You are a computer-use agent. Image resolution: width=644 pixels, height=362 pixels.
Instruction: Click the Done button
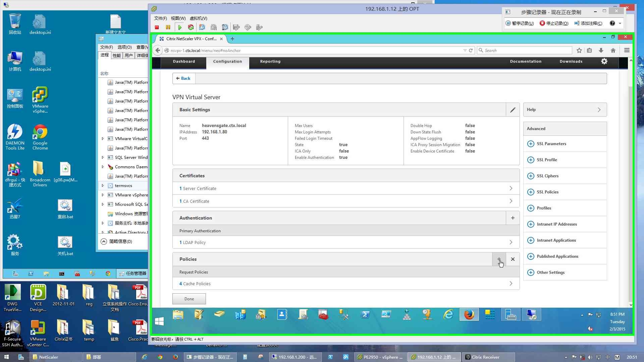pyautogui.click(x=189, y=299)
